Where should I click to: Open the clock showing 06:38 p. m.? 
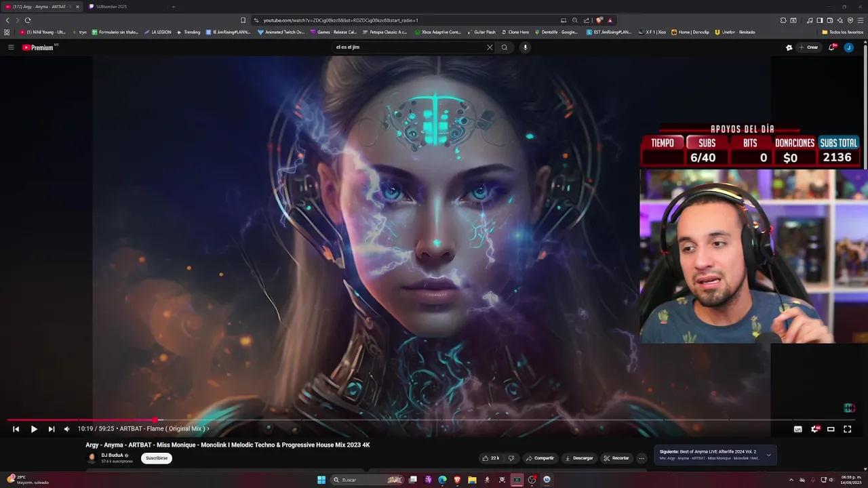point(850,480)
